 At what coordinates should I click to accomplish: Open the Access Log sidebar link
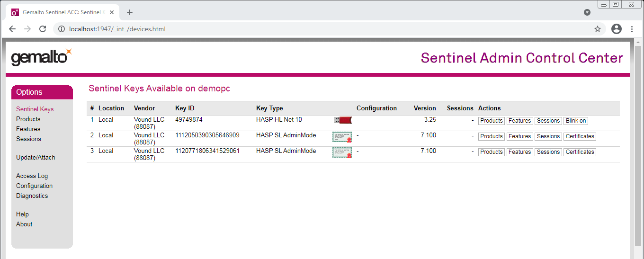[x=32, y=176]
